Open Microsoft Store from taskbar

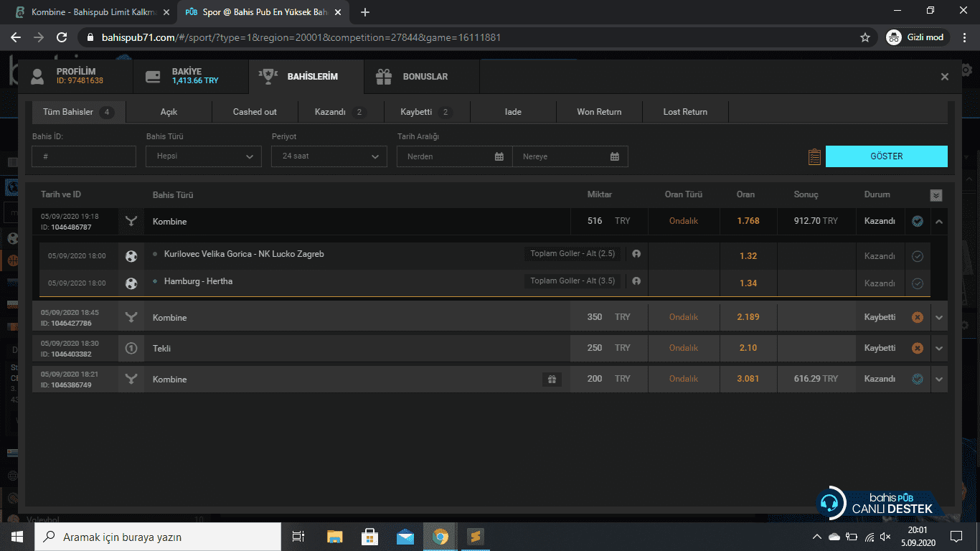(x=370, y=537)
